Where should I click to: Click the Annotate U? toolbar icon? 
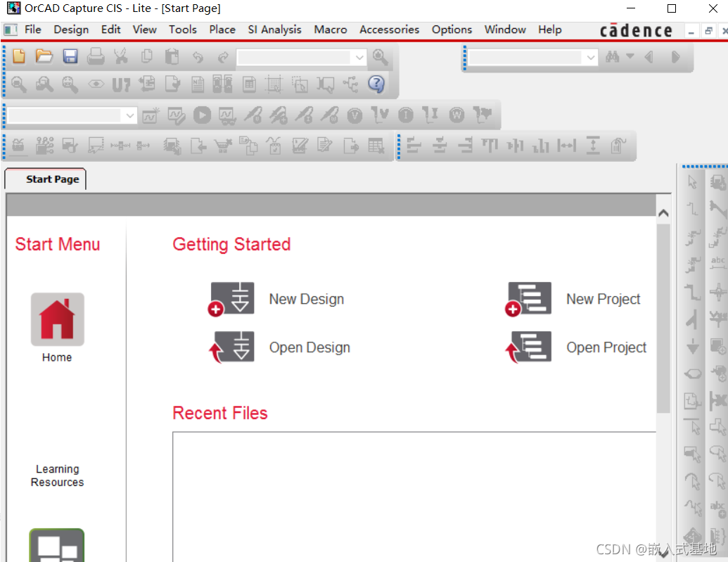coord(121,85)
